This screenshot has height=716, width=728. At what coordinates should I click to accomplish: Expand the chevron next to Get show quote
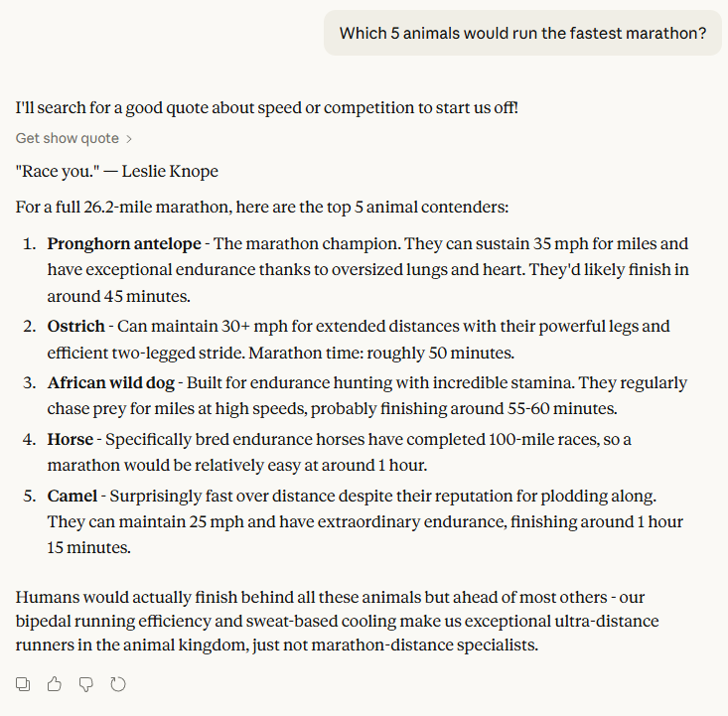click(129, 139)
